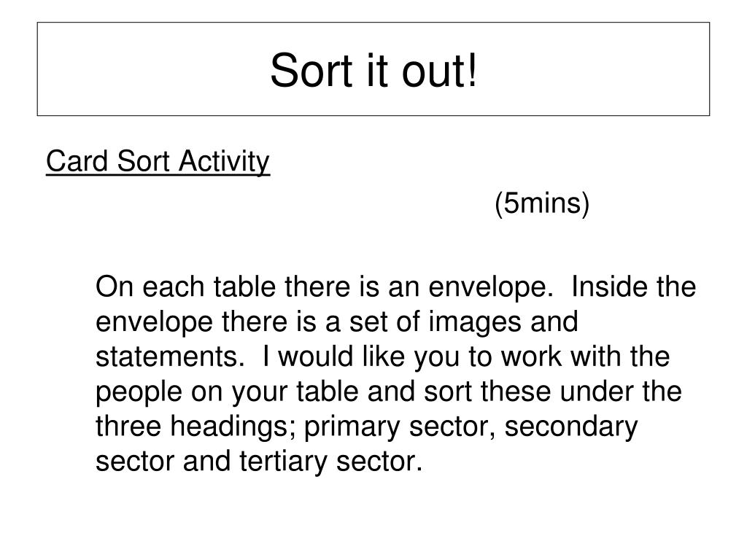Click the 'Card Sort Activity' underlined heading

[158, 162]
